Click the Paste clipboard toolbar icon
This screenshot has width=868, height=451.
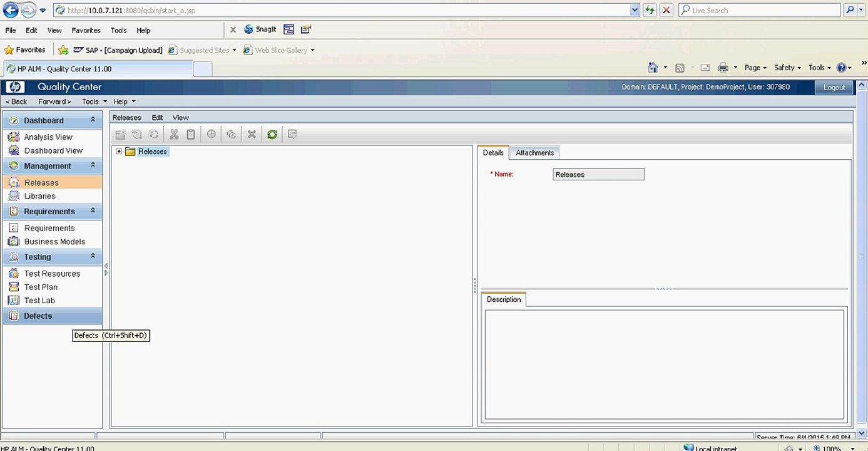tap(191, 135)
